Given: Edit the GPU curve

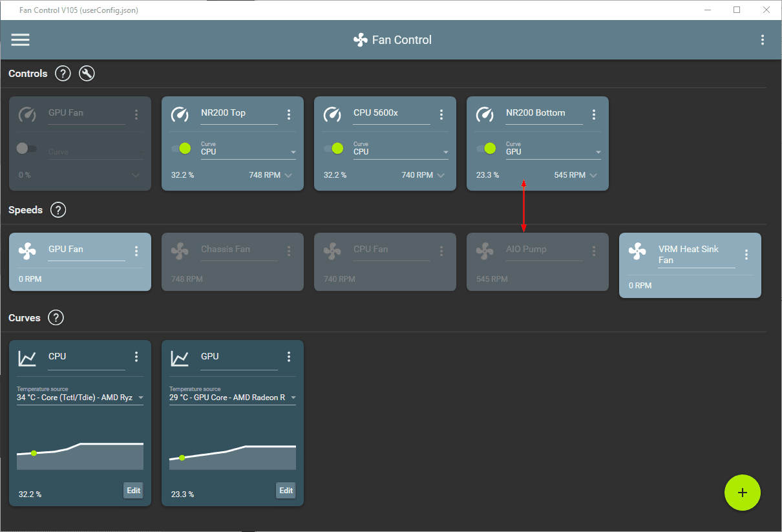Looking at the screenshot, I should 286,491.
